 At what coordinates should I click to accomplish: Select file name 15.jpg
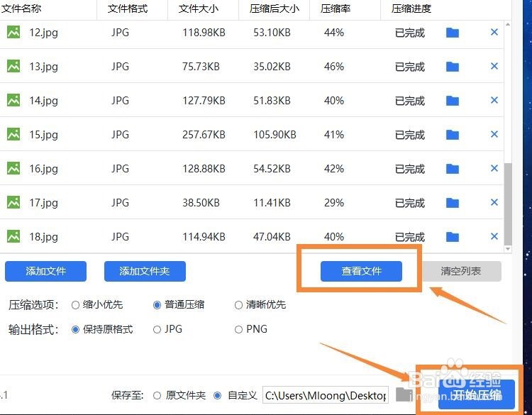coord(43,135)
